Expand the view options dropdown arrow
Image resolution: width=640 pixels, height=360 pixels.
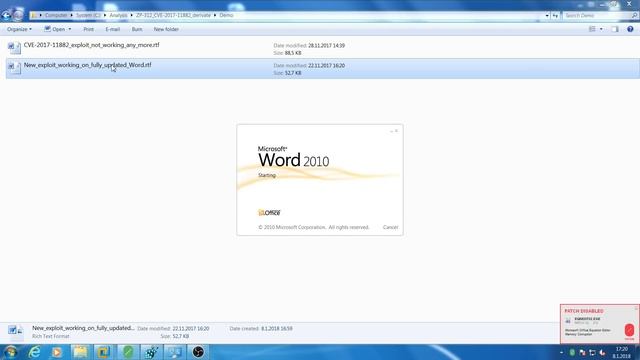tap(601, 29)
